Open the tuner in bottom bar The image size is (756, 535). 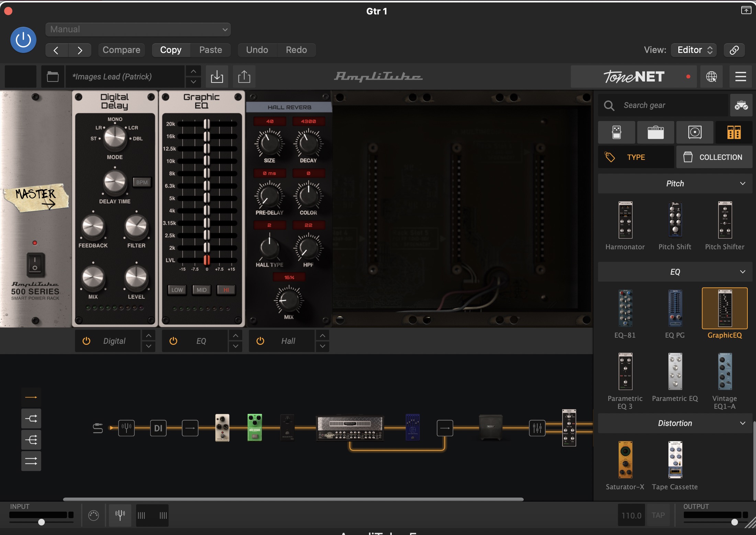[120, 515]
